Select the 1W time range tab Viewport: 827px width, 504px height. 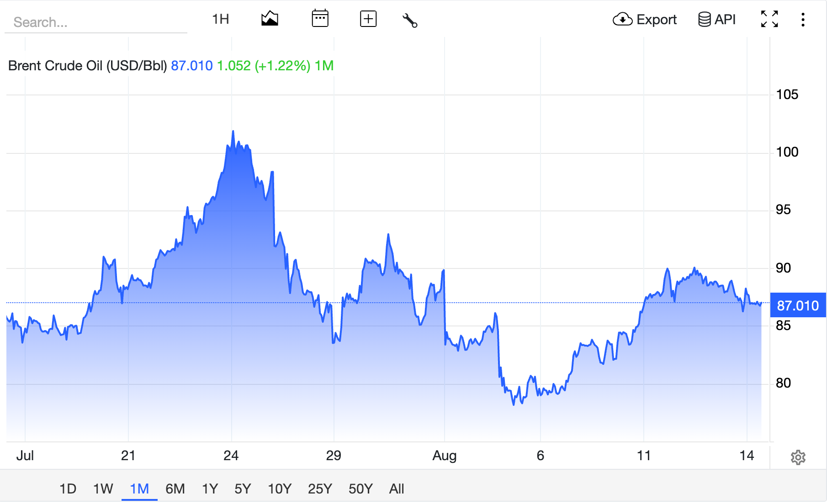[103, 489]
